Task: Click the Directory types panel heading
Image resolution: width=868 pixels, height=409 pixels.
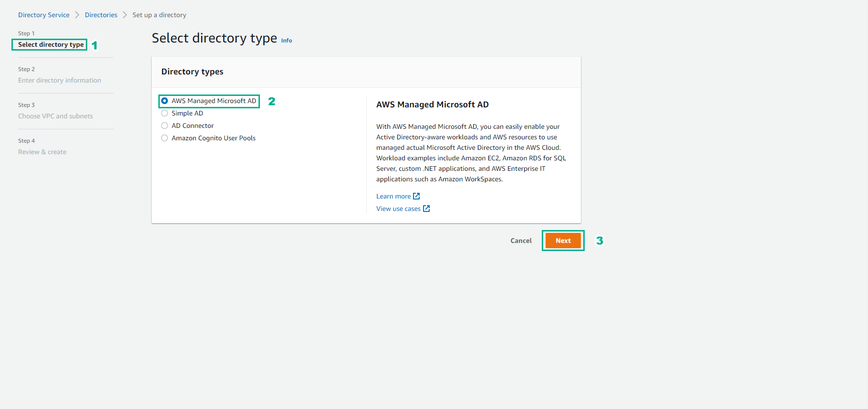Action: (192, 72)
